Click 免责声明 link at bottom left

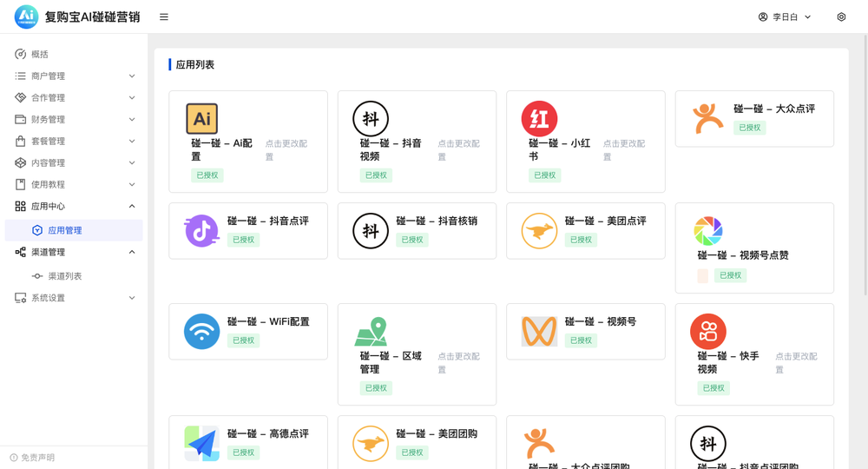click(37, 458)
